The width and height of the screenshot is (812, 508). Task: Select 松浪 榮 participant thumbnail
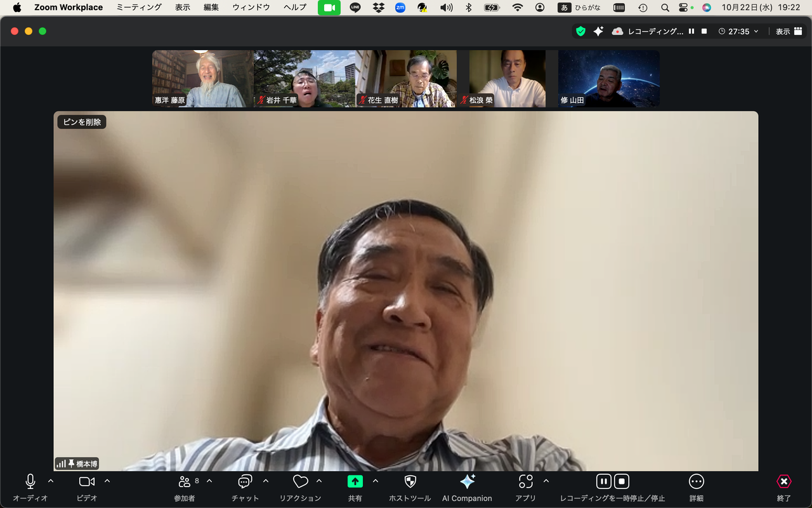(507, 79)
